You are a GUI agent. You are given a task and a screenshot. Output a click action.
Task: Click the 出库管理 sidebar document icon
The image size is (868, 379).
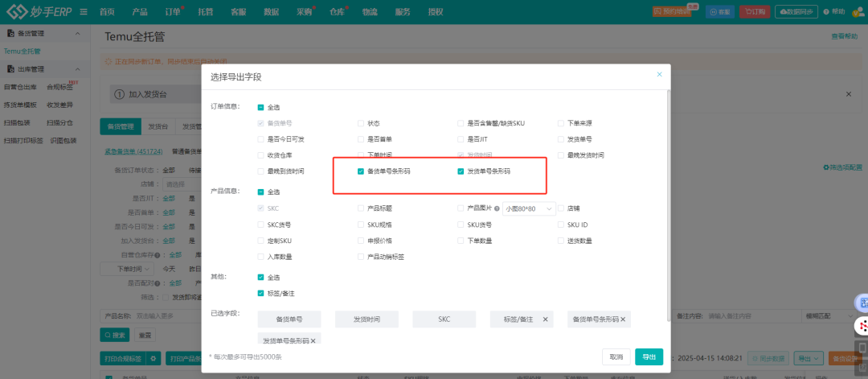click(x=10, y=69)
